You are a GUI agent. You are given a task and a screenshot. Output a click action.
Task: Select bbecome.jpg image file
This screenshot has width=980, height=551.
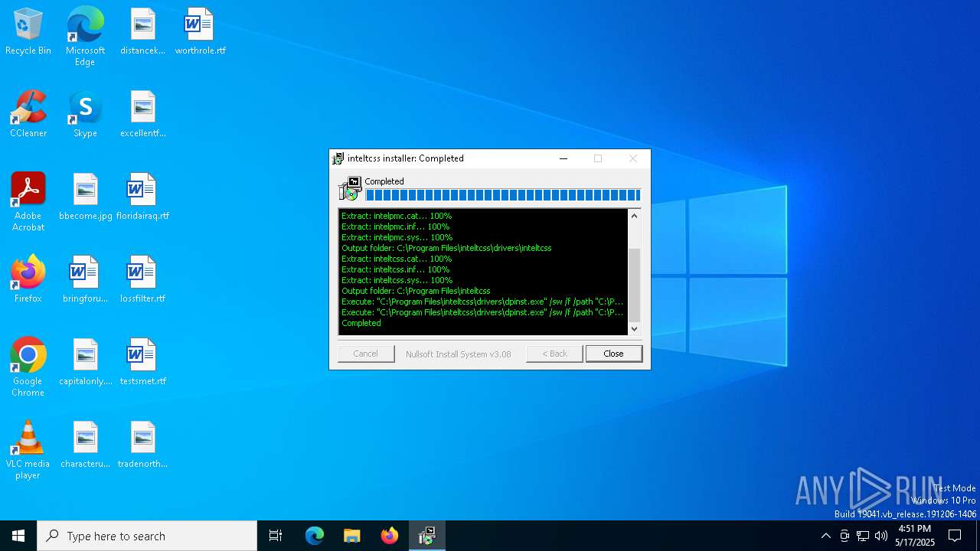click(85, 197)
